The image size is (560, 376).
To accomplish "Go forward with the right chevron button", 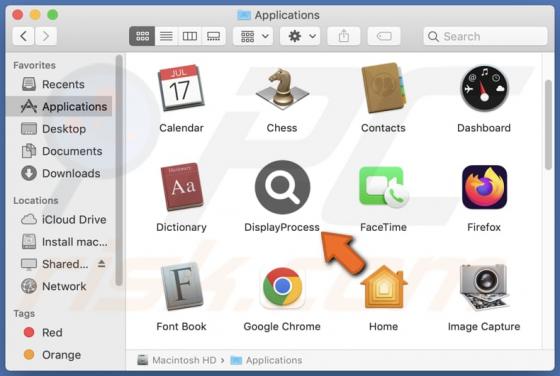I will 45,36.
